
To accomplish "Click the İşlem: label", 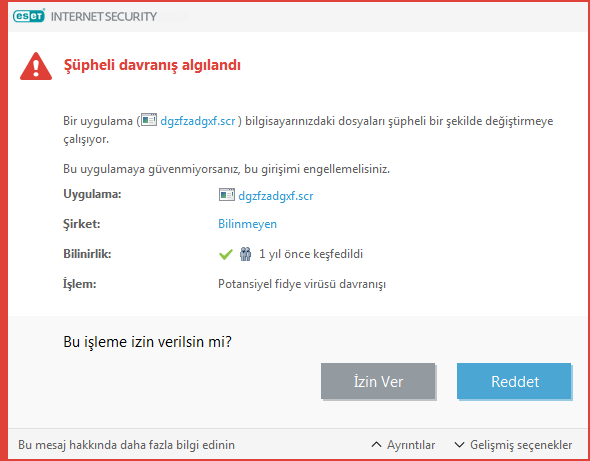I will [80, 284].
